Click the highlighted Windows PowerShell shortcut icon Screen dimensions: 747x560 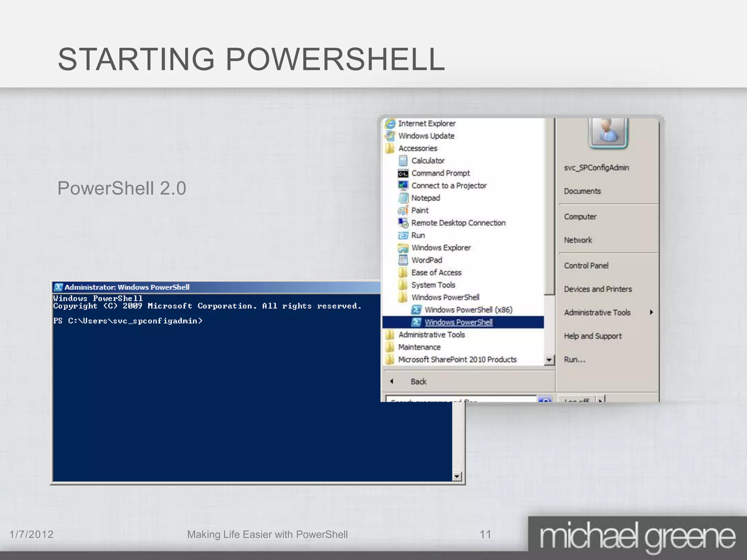(x=416, y=322)
